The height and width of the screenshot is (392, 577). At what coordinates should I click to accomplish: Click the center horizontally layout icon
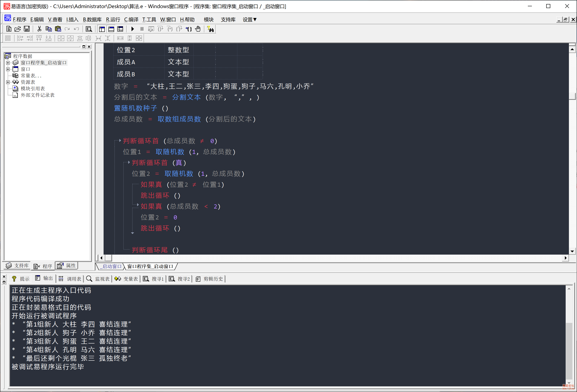(x=61, y=38)
